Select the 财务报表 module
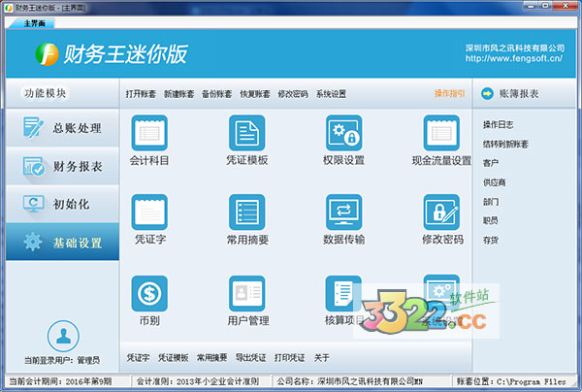Viewport: 582px width, 392px height. [x=62, y=166]
